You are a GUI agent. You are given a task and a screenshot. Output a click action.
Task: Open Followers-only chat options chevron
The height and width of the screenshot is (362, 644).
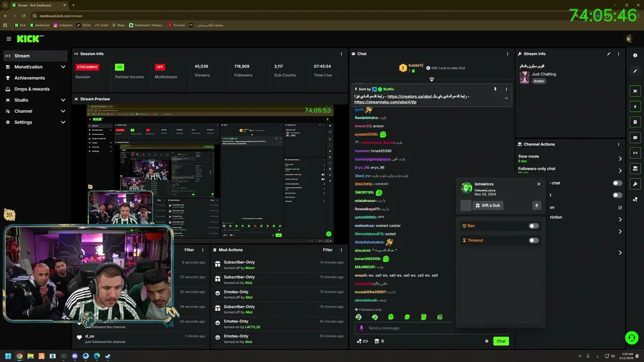coord(620,171)
